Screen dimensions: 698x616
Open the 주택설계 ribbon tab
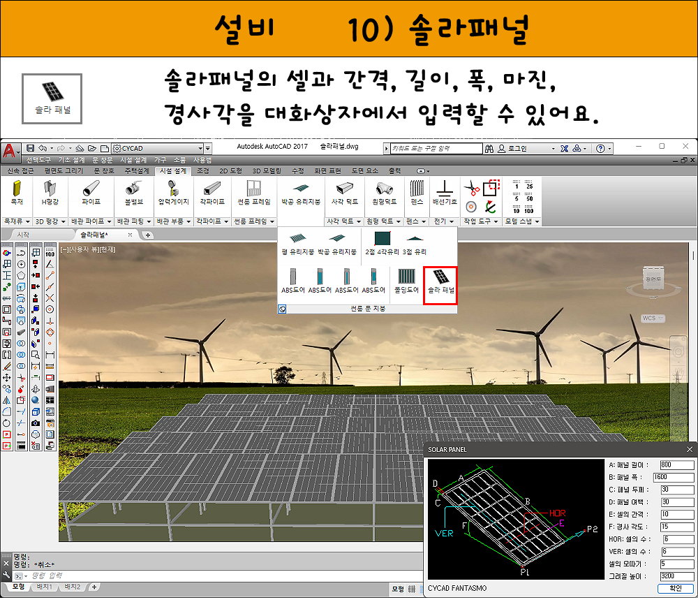point(137,171)
